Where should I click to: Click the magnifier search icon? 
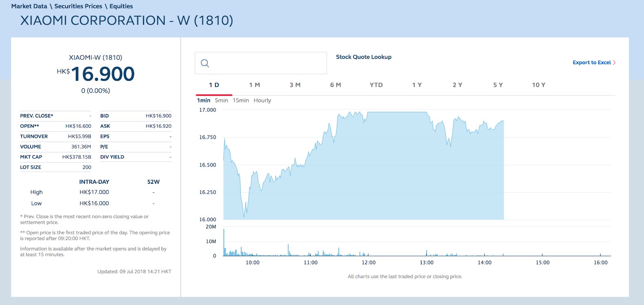(205, 63)
